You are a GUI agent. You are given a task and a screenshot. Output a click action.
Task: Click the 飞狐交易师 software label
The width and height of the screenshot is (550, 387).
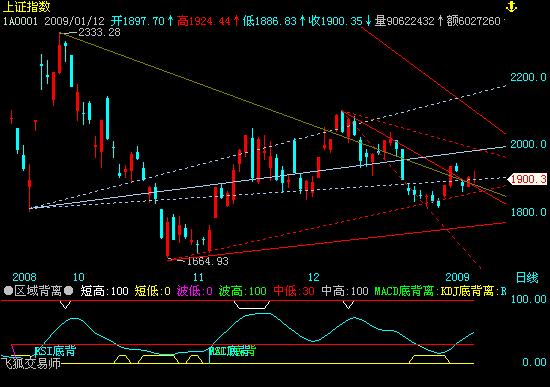31,363
